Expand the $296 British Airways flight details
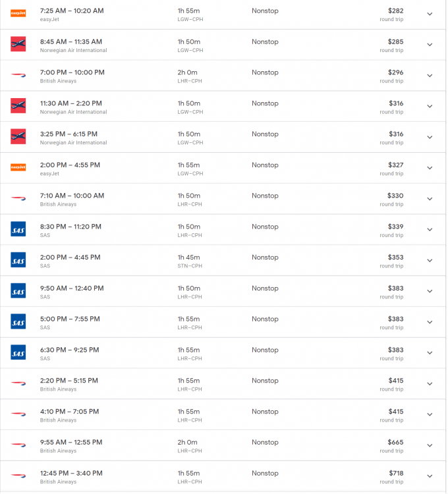 (430, 76)
